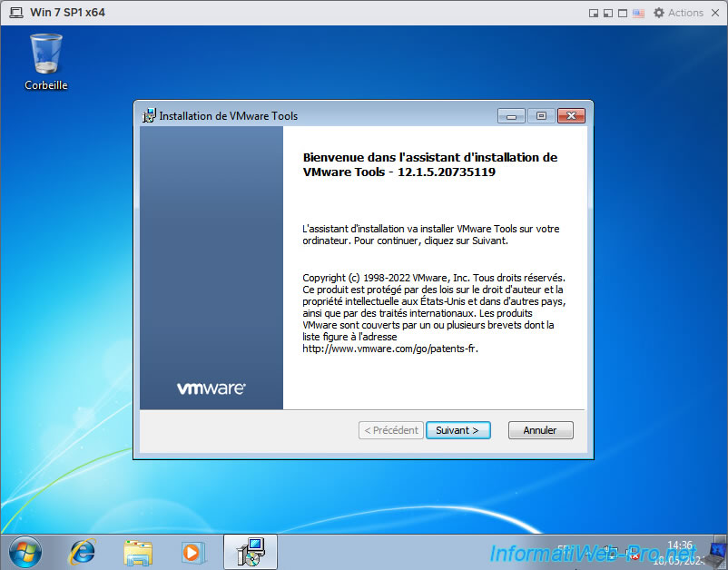The width and height of the screenshot is (728, 570).
Task: Minimize the VMware Tools installation dialog
Action: click(x=511, y=115)
